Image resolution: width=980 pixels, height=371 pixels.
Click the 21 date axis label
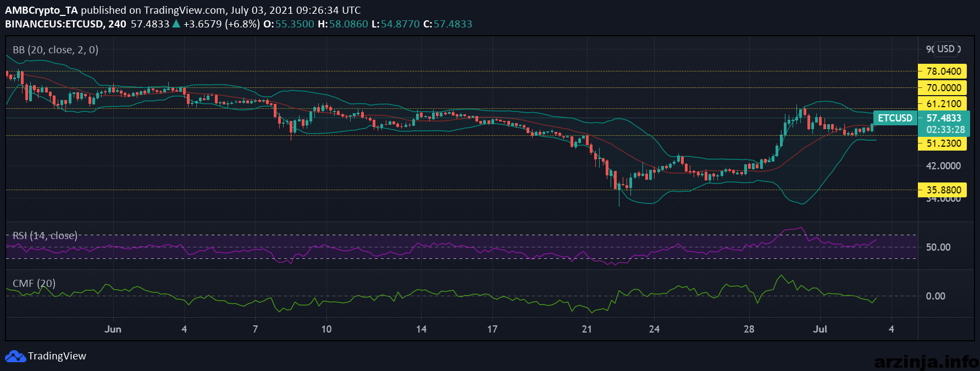[587, 329]
